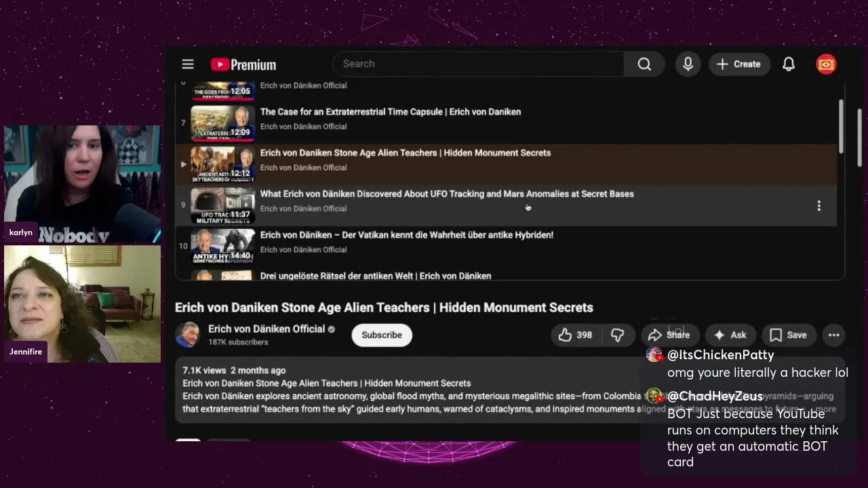
Task: Play Der Vatikan kennt die Wahrheit video
Action: click(407, 235)
